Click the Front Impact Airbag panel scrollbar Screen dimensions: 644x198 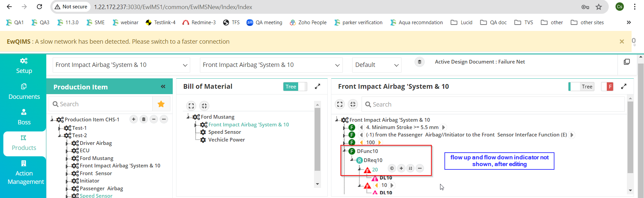[x=630, y=138]
